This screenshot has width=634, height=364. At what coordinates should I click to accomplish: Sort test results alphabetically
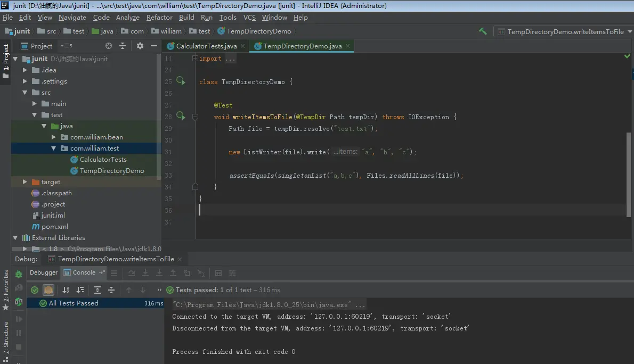[x=66, y=289]
